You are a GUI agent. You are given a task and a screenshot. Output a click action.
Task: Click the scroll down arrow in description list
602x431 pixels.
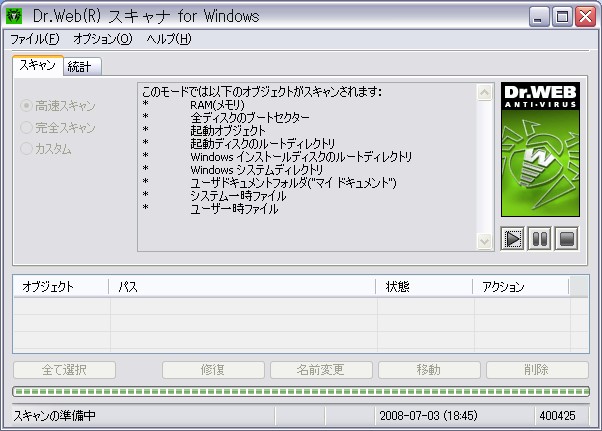point(485,241)
